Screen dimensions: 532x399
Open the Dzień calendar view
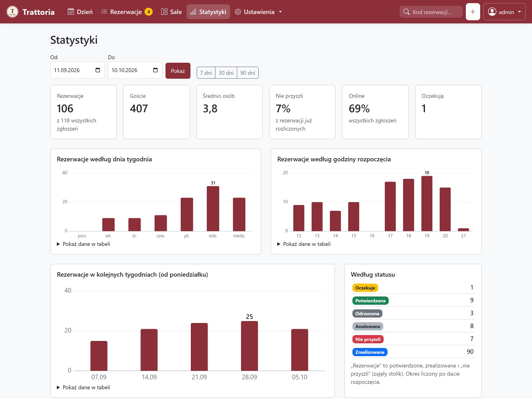(80, 12)
